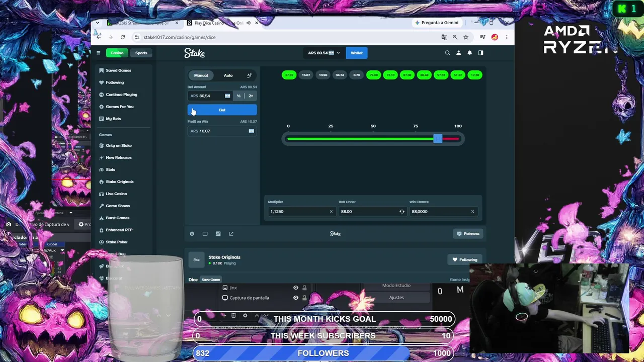Toggle the chat side panel icon
644x362 pixels.
(x=480, y=53)
